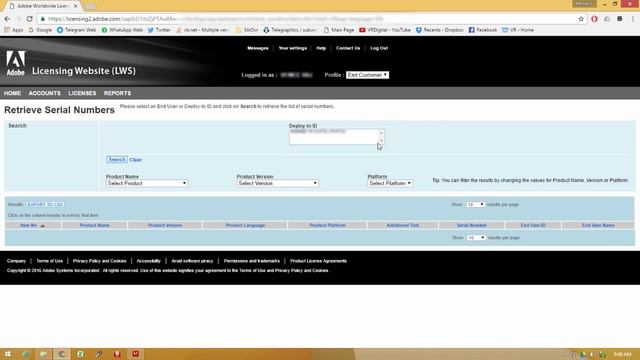
Task: Click the red Opera extension icon
Action: [594, 19]
